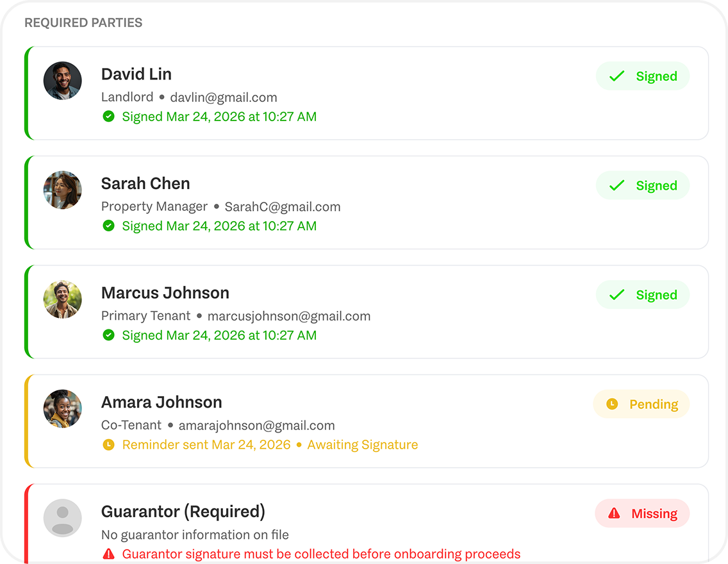The width and height of the screenshot is (728, 564).
Task: Click amarajohnson@gmail.com email address
Action: point(257,426)
